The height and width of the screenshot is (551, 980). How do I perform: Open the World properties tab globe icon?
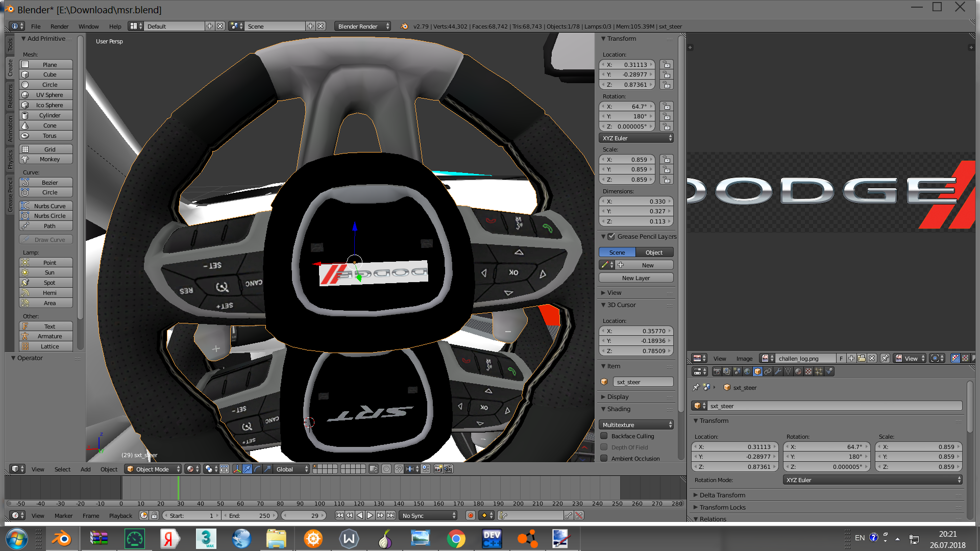click(747, 371)
